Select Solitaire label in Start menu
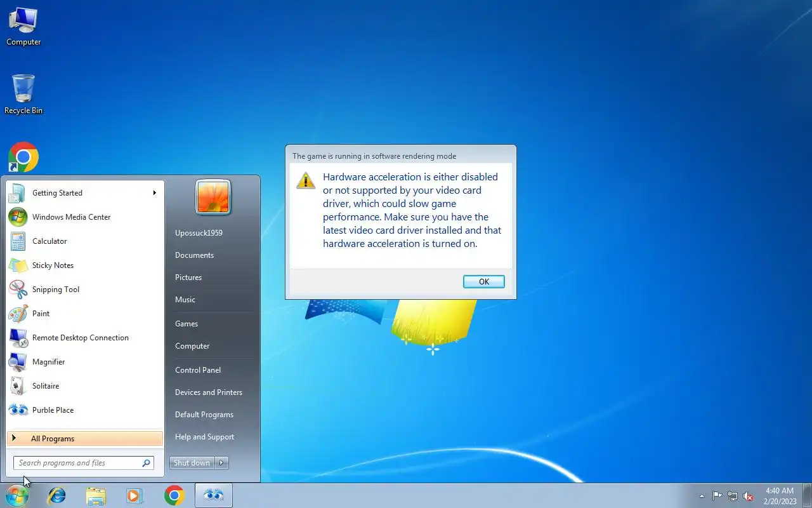 coord(46,386)
